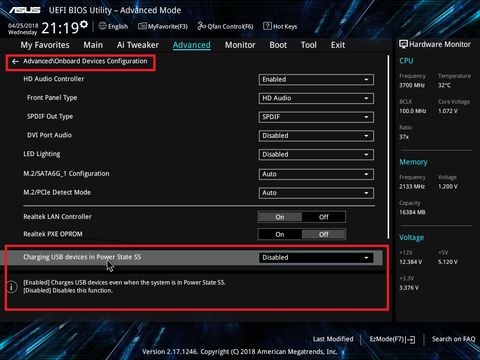This screenshot has height=360, width=480.
Task: Click the Hardware Monitor display icon
Action: [403, 44]
